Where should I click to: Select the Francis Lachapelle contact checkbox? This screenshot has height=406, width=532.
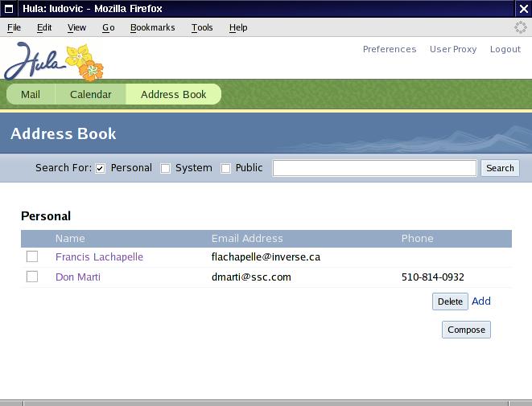tap(32, 256)
